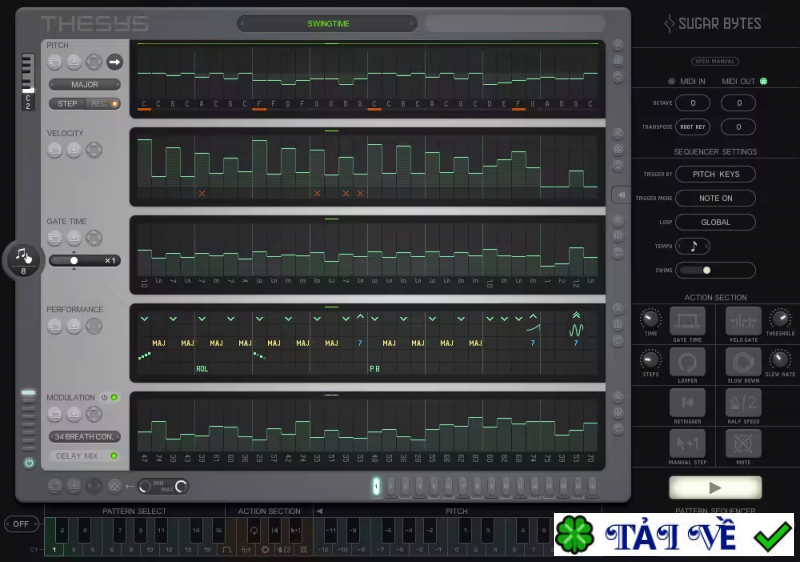Click the Manual Step action icon
This screenshot has height=562, width=800.
tap(687, 444)
